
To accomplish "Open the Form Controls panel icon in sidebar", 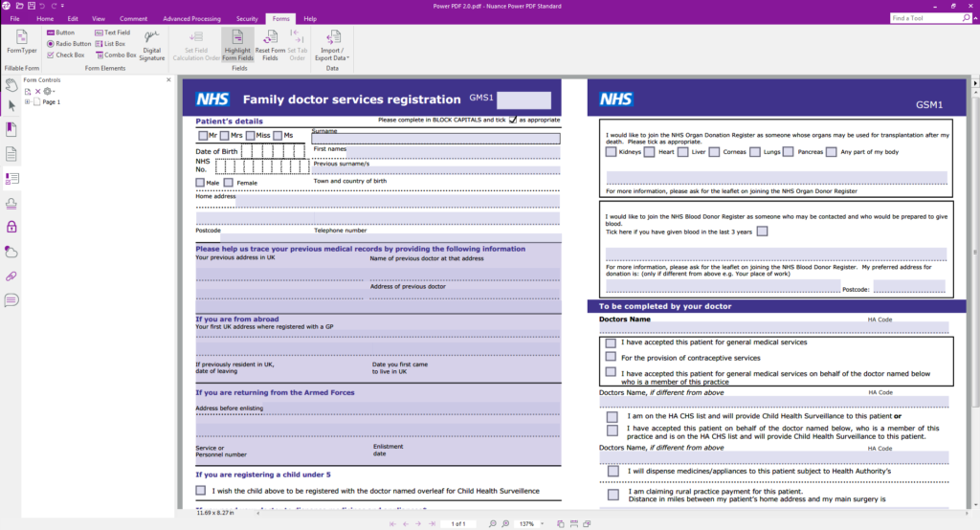I will pyautogui.click(x=11, y=179).
